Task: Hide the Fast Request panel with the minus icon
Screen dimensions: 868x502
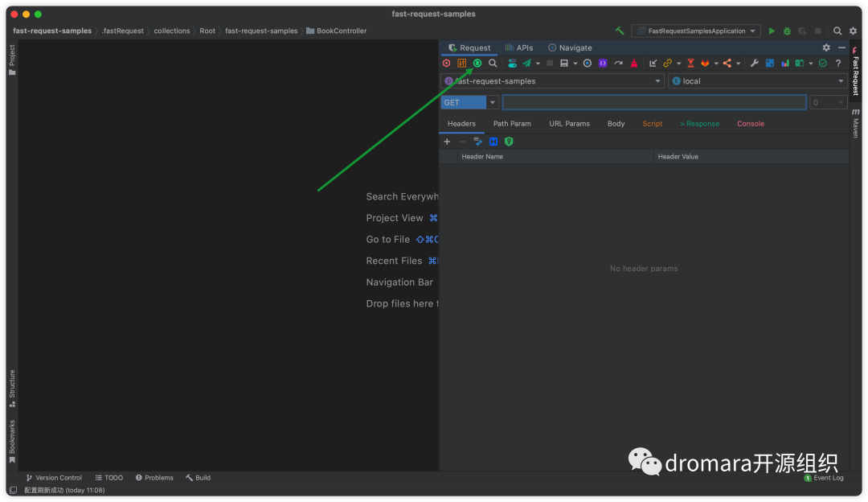Action: (841, 47)
